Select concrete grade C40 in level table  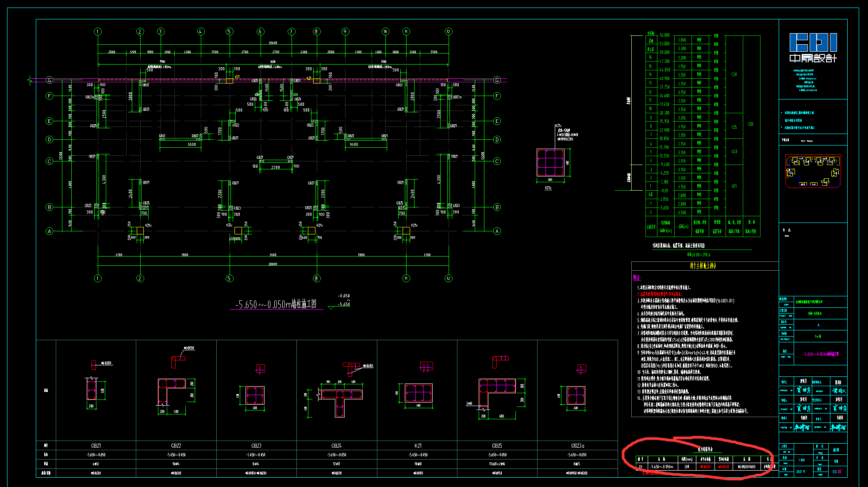[734, 152]
